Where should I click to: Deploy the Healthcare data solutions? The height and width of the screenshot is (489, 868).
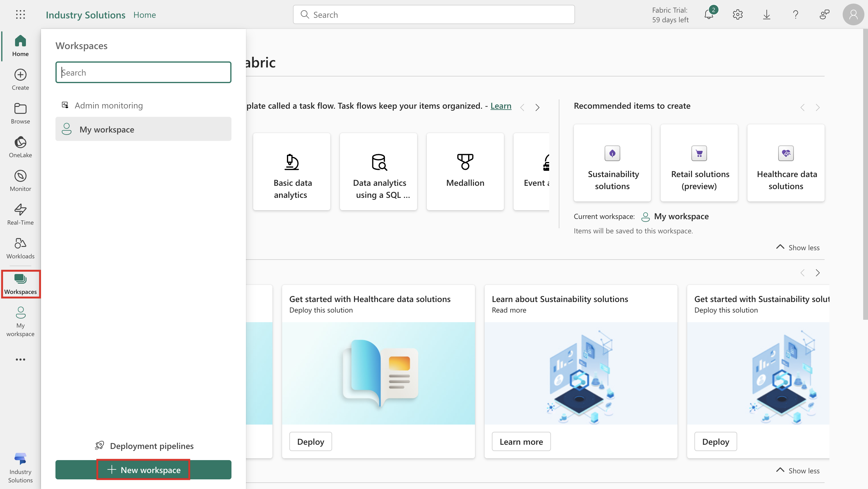[311, 441]
